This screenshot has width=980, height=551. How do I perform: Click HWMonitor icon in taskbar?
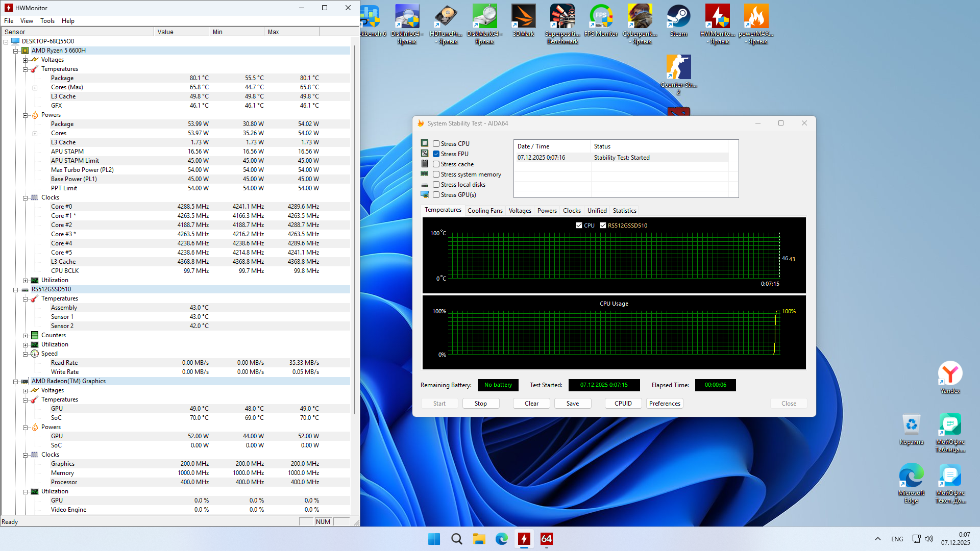[x=524, y=539]
